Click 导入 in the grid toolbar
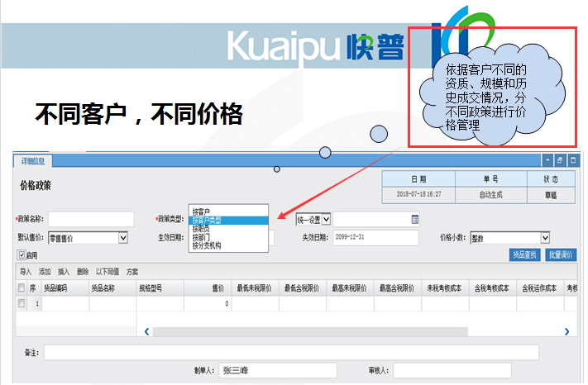 (x=26, y=272)
